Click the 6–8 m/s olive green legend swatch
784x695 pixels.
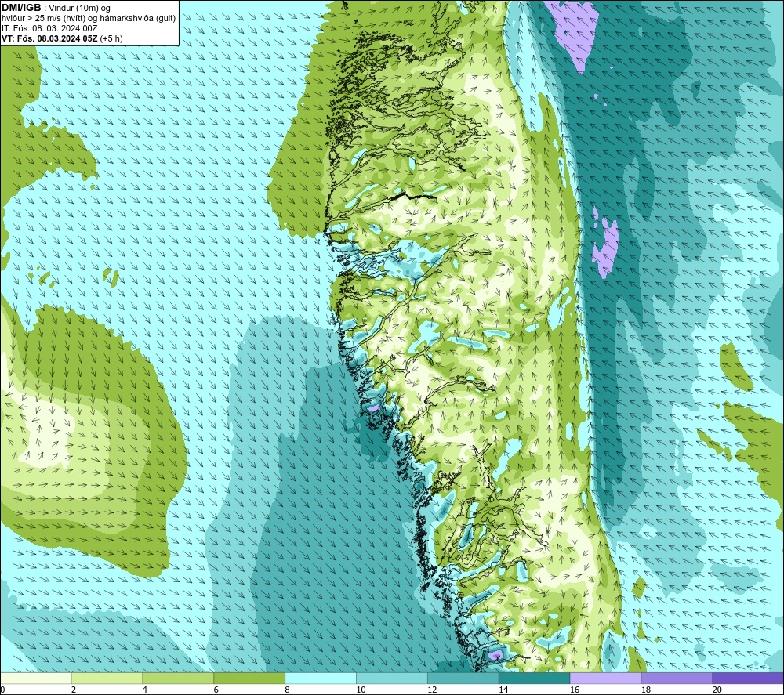(x=249, y=679)
